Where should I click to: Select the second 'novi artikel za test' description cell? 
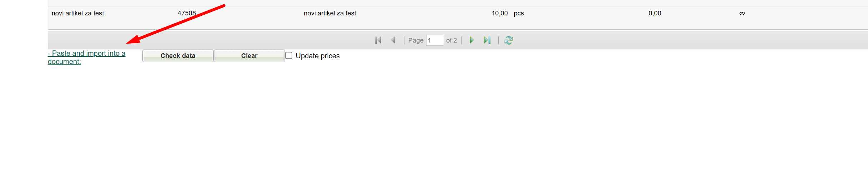point(330,13)
